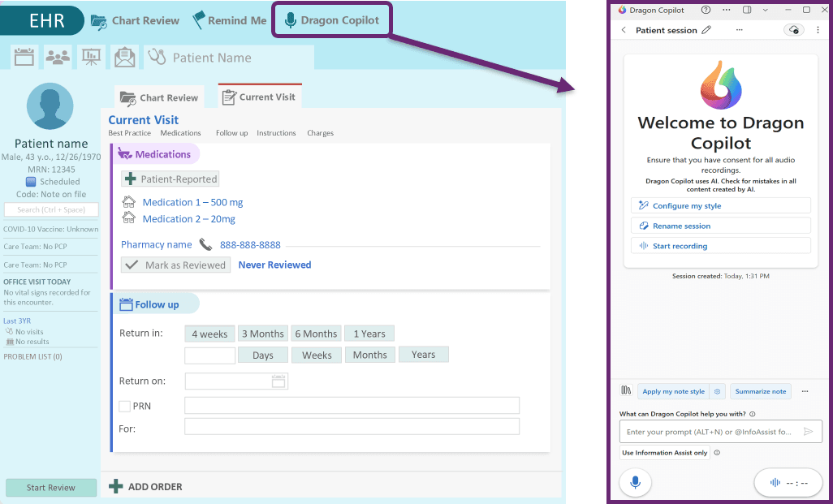This screenshot has width=833, height=504.
Task: Choose the Weeks unit button
Action: click(317, 355)
